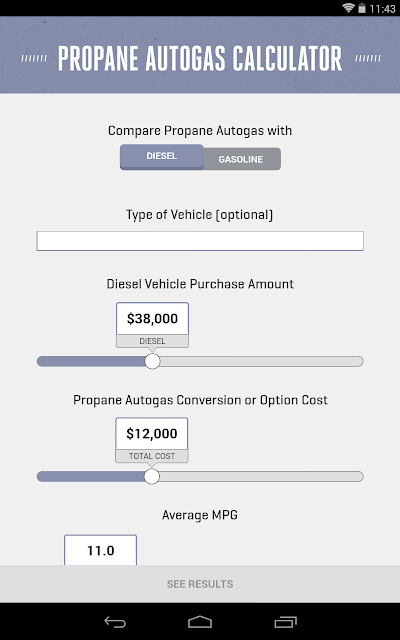Screen dimensions: 400x640
Task: Click the $38,000 diesel purchase value box
Action: (x=152, y=319)
